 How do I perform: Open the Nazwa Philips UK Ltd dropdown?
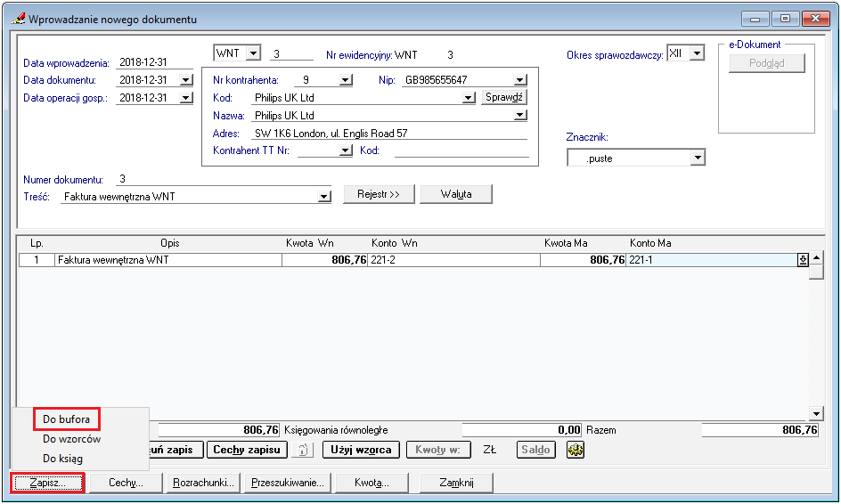(519, 115)
